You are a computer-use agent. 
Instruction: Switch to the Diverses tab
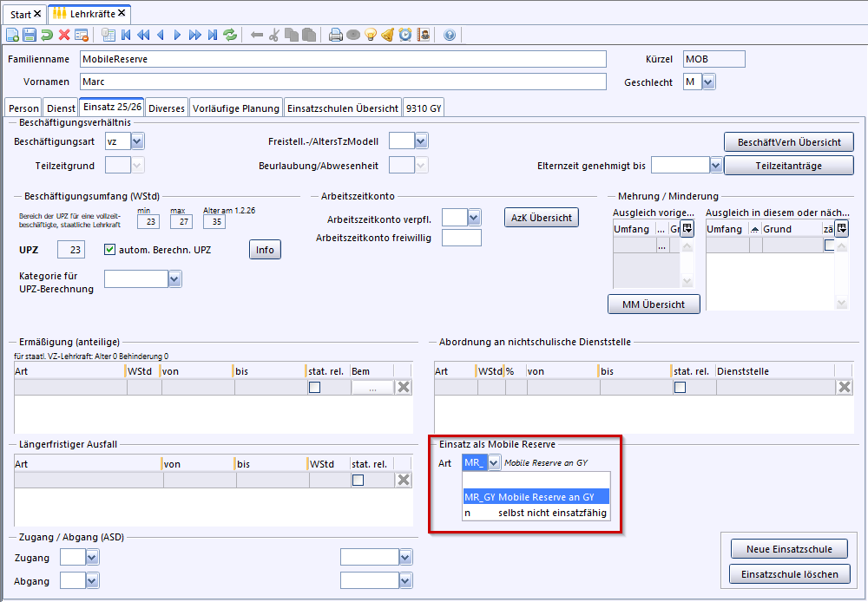coord(167,108)
